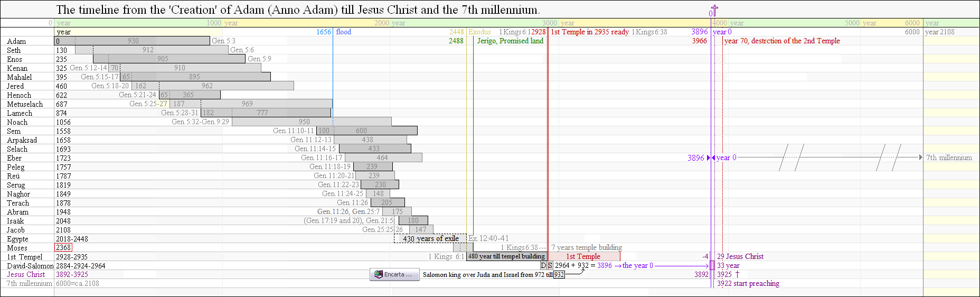Click the pink '1st Temple' bar
980x297 pixels.
pyautogui.click(x=583, y=256)
